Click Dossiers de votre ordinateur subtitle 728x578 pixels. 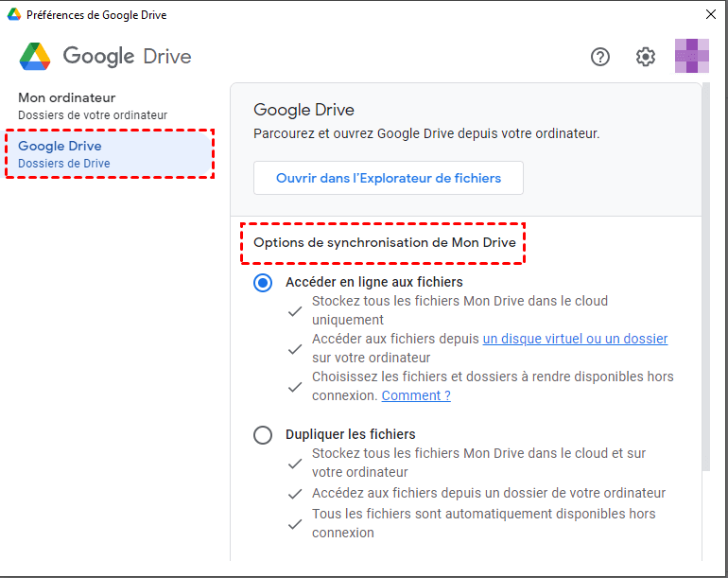[93, 115]
